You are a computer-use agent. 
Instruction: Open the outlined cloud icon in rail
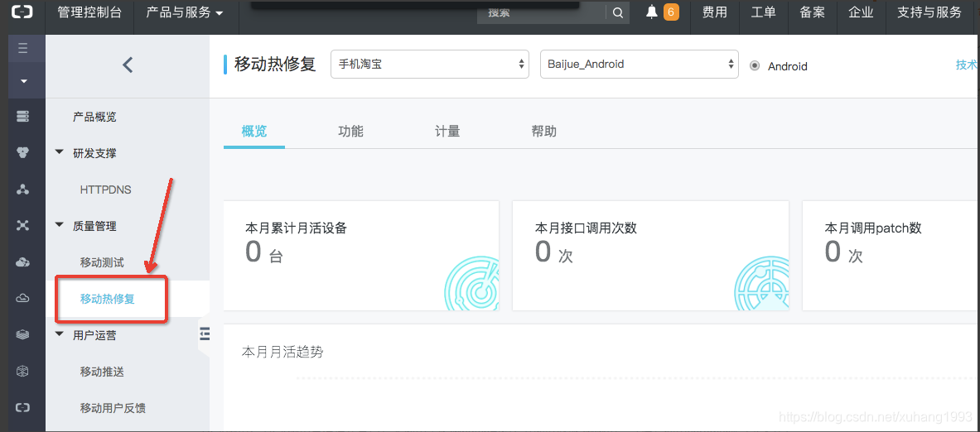pos(23,299)
